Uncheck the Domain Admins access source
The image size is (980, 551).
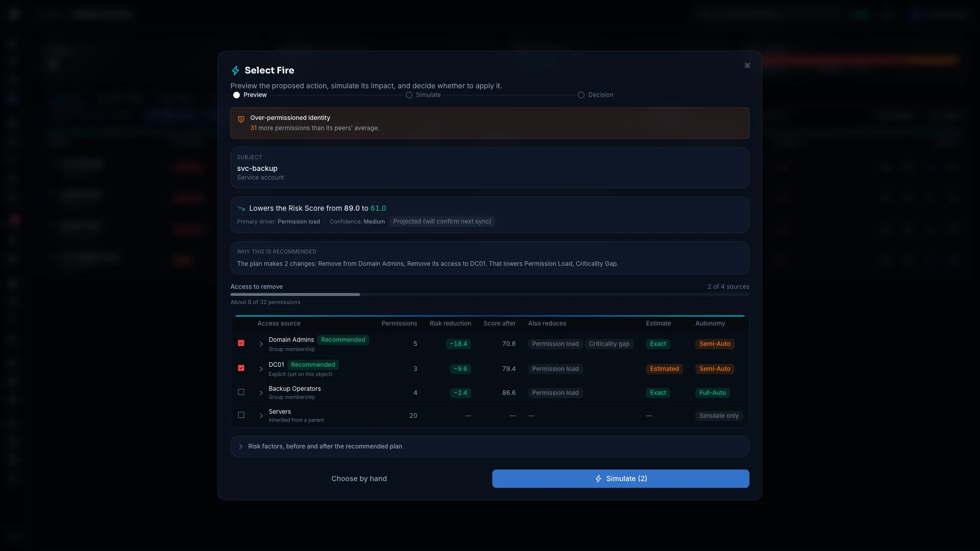[x=241, y=343]
